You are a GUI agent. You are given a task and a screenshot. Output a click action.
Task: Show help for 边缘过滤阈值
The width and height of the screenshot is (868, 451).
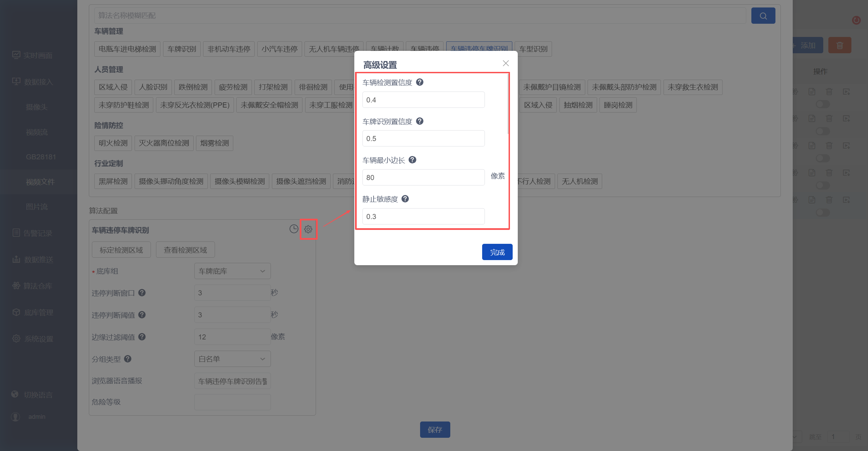pyautogui.click(x=142, y=336)
